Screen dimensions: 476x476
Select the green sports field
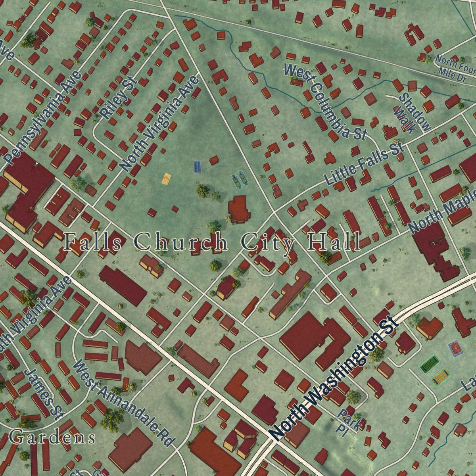click(x=429, y=363)
